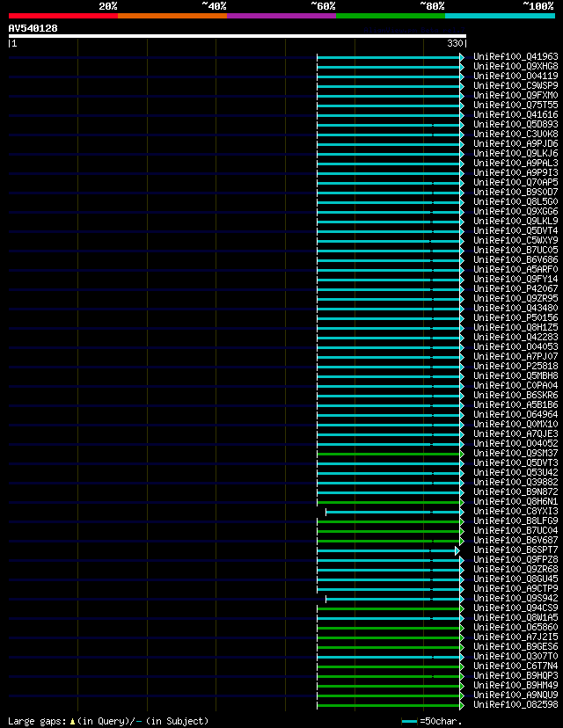
Task: Click the cyan ~100% identity color bar
Action: coord(501,16)
